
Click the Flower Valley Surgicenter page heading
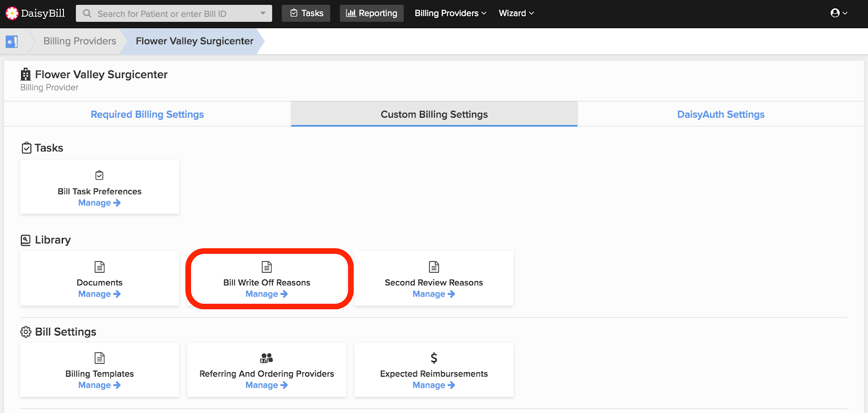click(101, 74)
